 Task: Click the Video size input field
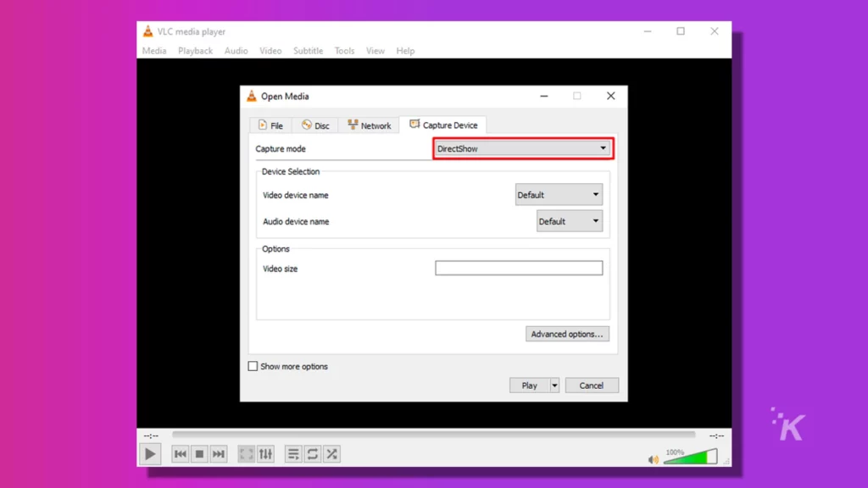[x=519, y=269]
